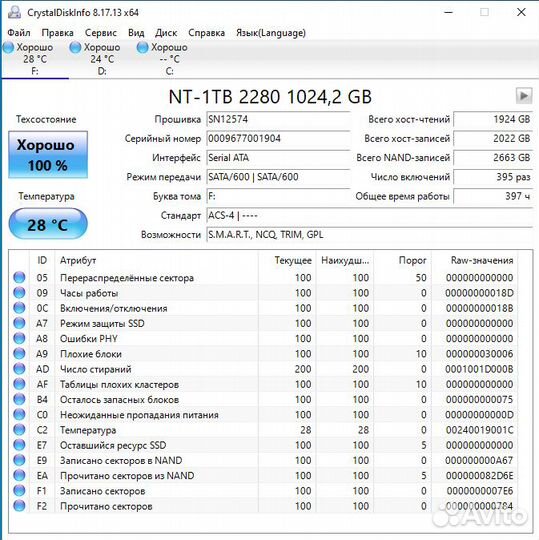Viewport: 539px width, 540px height.
Task: Switch to the D: drive tab
Action: 102,59
